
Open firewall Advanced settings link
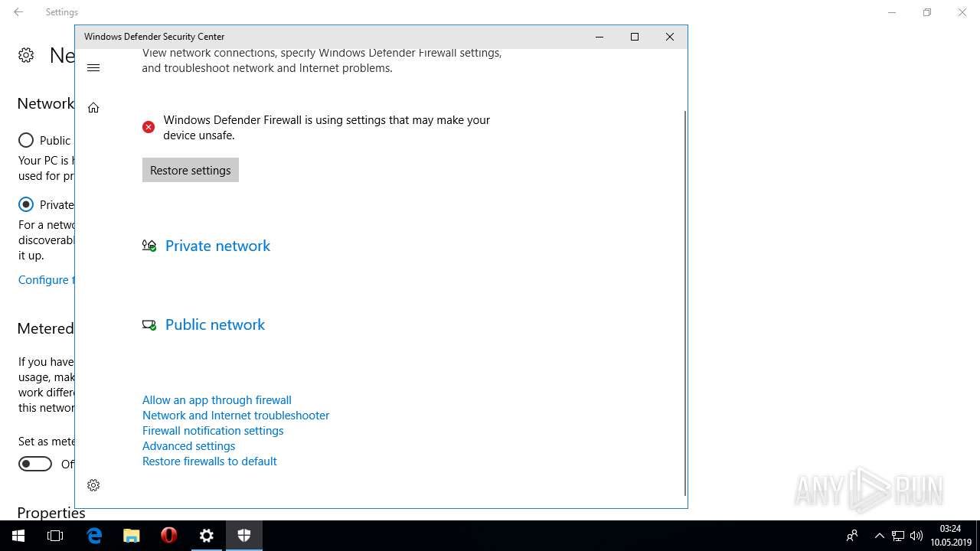[x=188, y=445]
